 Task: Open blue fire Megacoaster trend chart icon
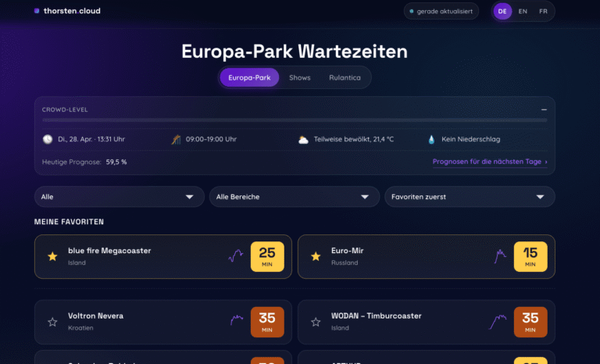click(x=236, y=255)
